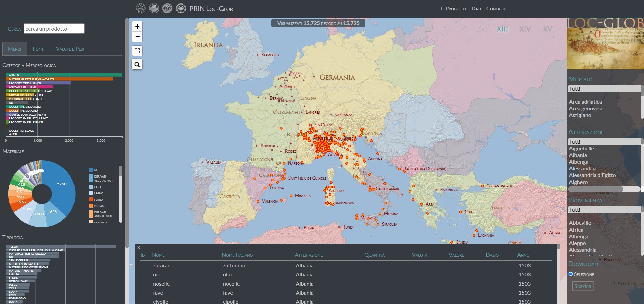Toggle the XIV century filter

coord(525,29)
